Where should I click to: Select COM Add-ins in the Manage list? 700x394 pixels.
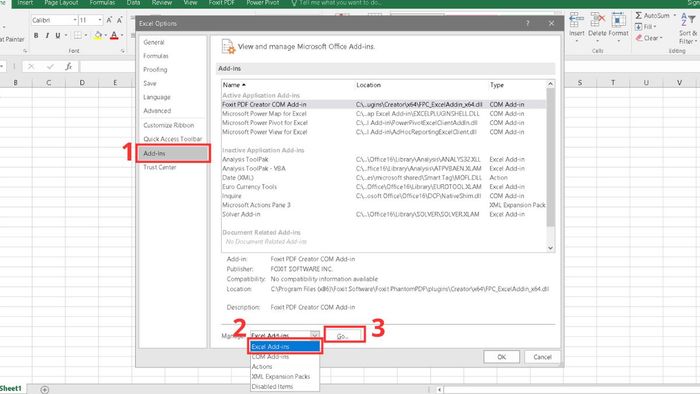[285, 357]
